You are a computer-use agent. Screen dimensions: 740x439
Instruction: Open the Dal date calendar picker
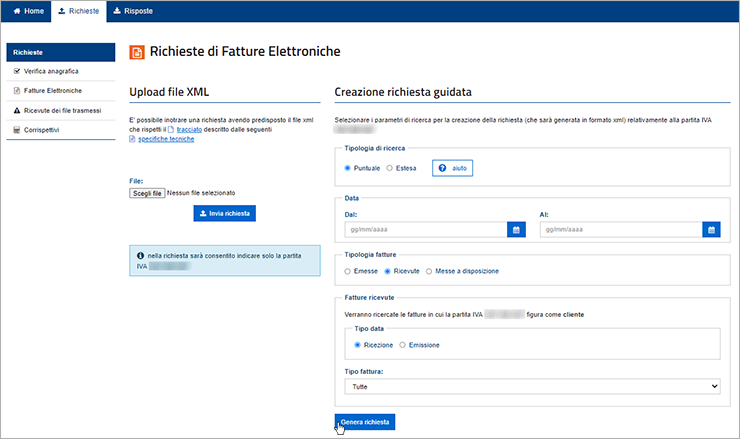tap(516, 230)
